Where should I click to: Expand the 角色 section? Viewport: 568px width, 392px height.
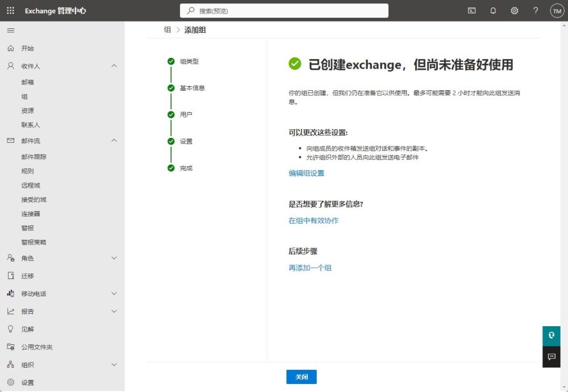[114, 258]
